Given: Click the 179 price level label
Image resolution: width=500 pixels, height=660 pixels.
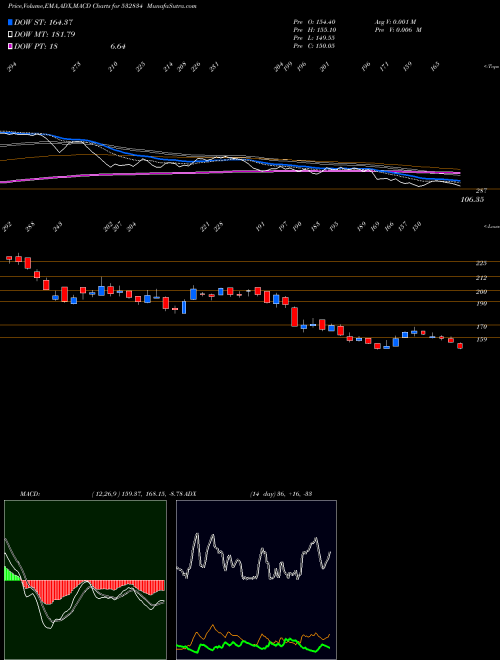Looking at the screenshot, I should tap(481, 327).
